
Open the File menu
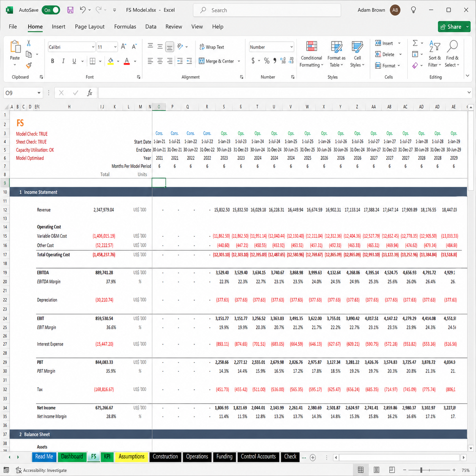13,27
